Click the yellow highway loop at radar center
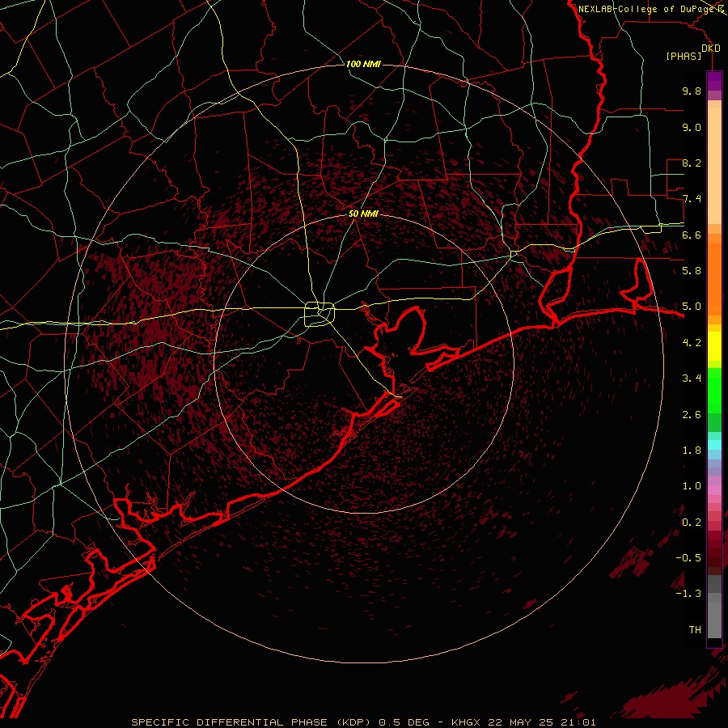The image size is (728, 728). (x=320, y=315)
